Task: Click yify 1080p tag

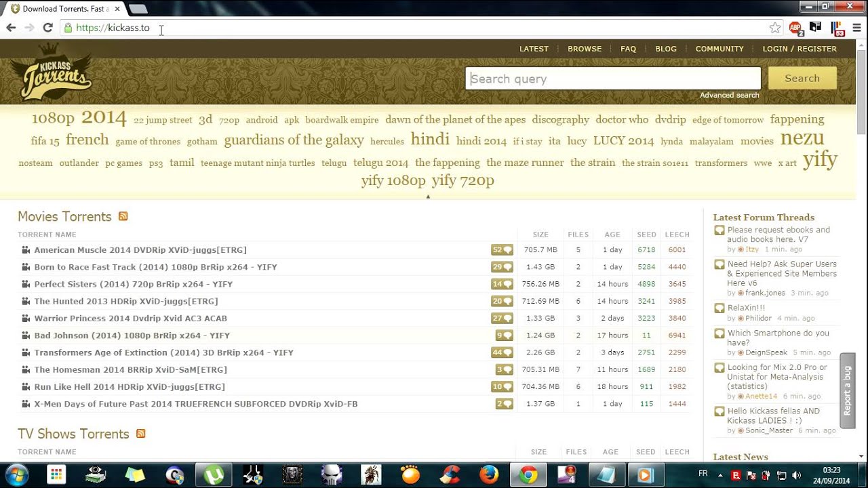Action: tap(393, 180)
